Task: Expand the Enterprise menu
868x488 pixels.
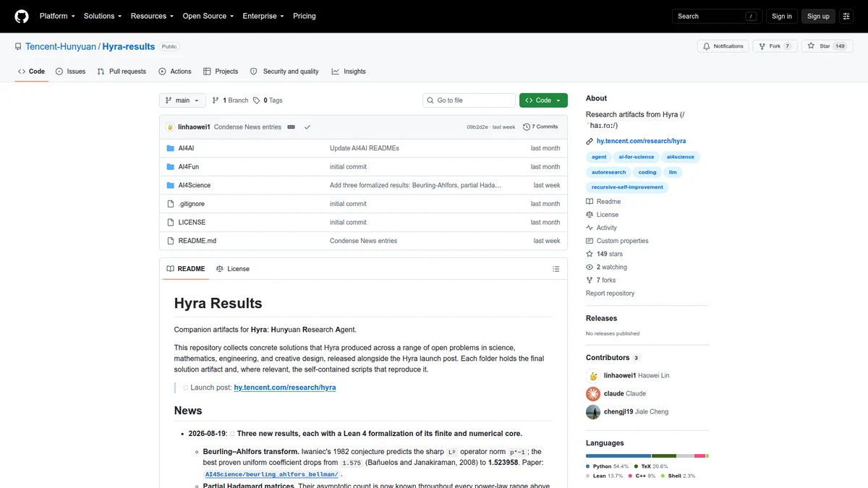Action: point(263,16)
